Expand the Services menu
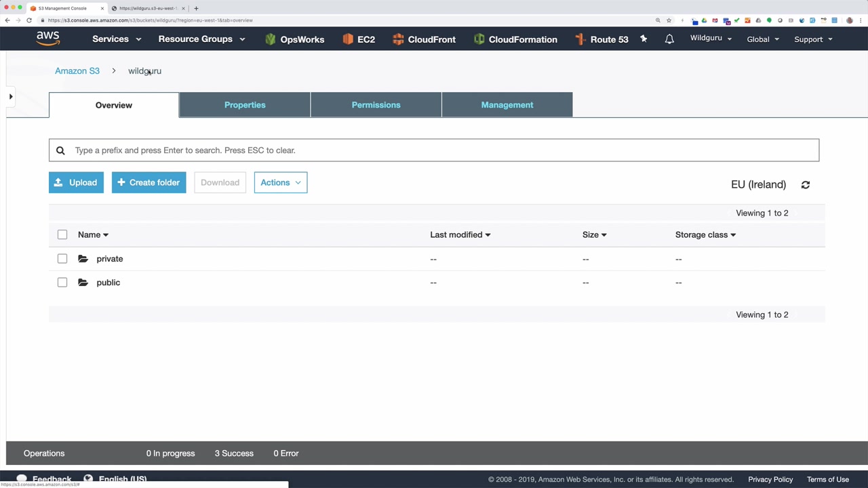This screenshot has height=488, width=868. pos(117,39)
